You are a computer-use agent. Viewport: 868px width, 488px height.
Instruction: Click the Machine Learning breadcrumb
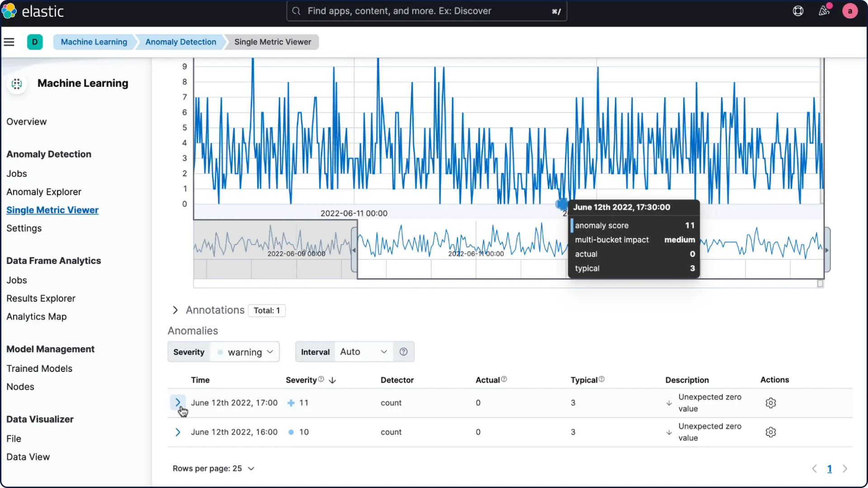pyautogui.click(x=94, y=42)
